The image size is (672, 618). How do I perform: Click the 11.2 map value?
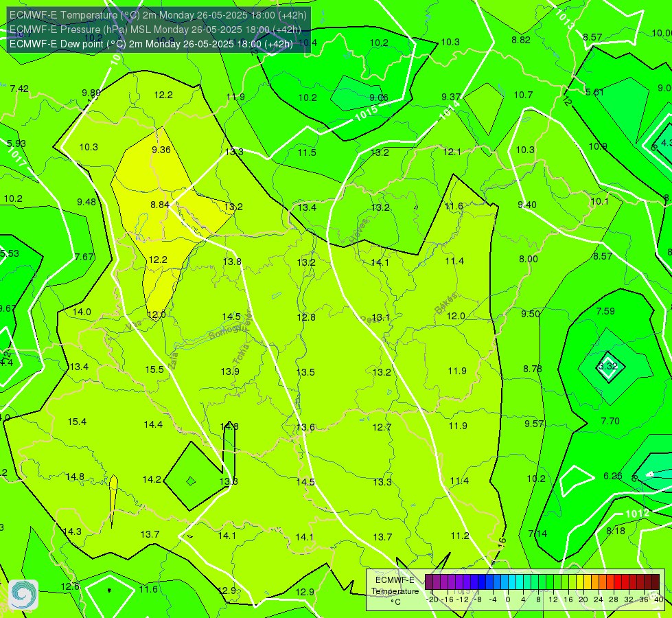coord(460,536)
